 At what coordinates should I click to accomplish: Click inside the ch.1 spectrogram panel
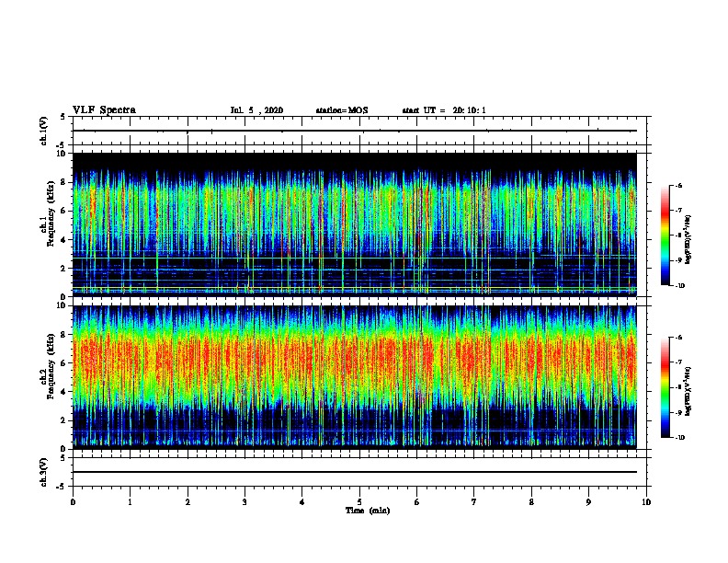pos(355,224)
